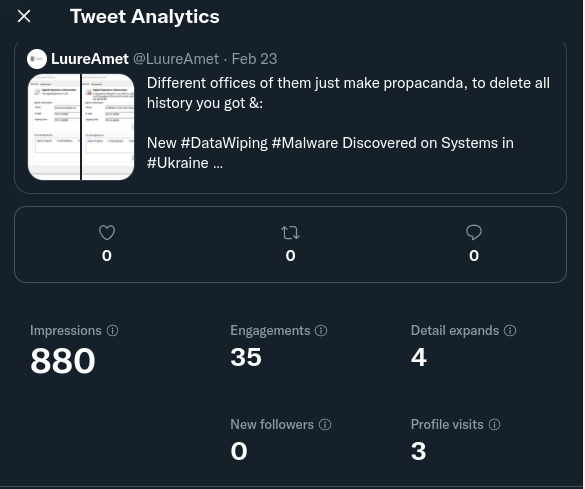Open the Detail expands info icon
Screen dimensions: 585x489
pyautogui.click(x=510, y=330)
